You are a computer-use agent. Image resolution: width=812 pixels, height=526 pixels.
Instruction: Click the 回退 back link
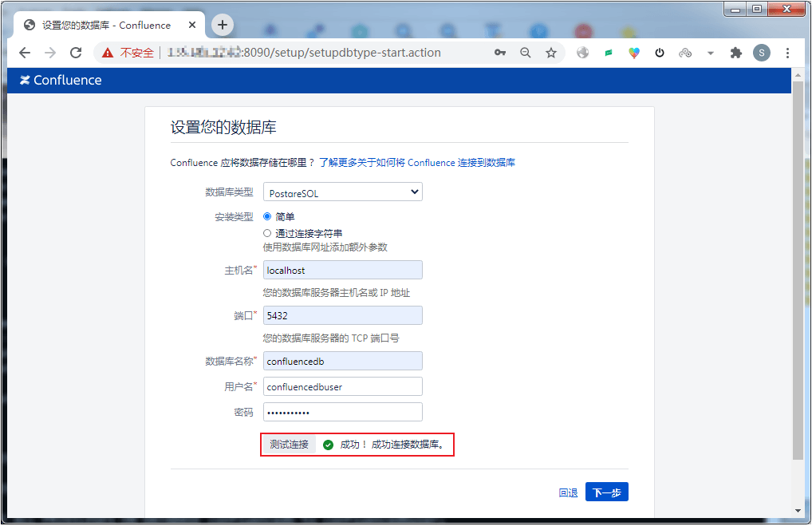tap(568, 492)
